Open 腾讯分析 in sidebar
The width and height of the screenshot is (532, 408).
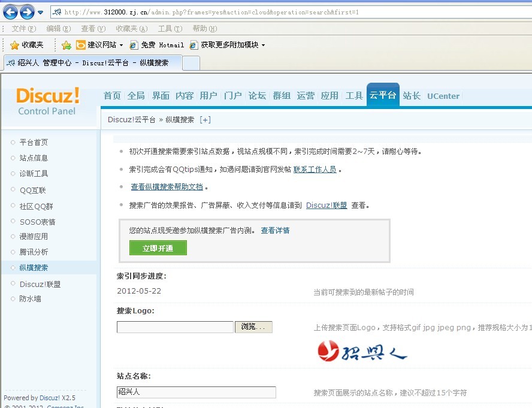[x=34, y=252]
